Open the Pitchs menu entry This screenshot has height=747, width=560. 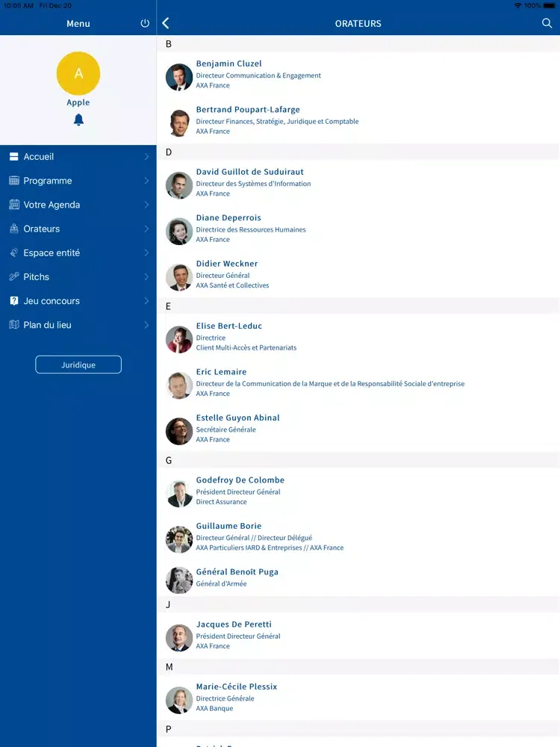[78, 276]
